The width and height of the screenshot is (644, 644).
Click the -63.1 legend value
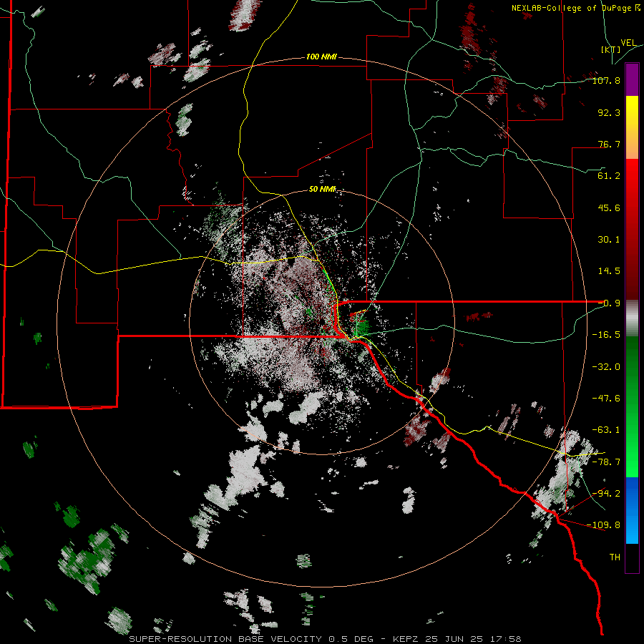coord(606,430)
